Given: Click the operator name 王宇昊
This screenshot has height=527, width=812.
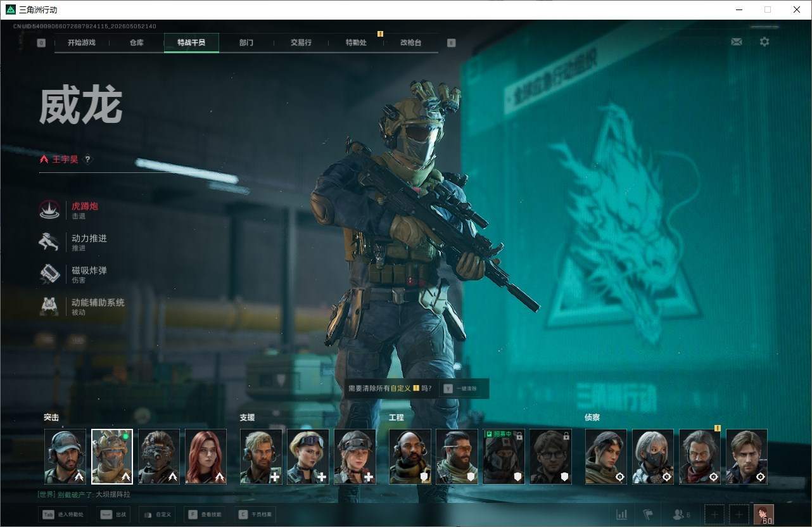Looking at the screenshot, I should (65, 160).
